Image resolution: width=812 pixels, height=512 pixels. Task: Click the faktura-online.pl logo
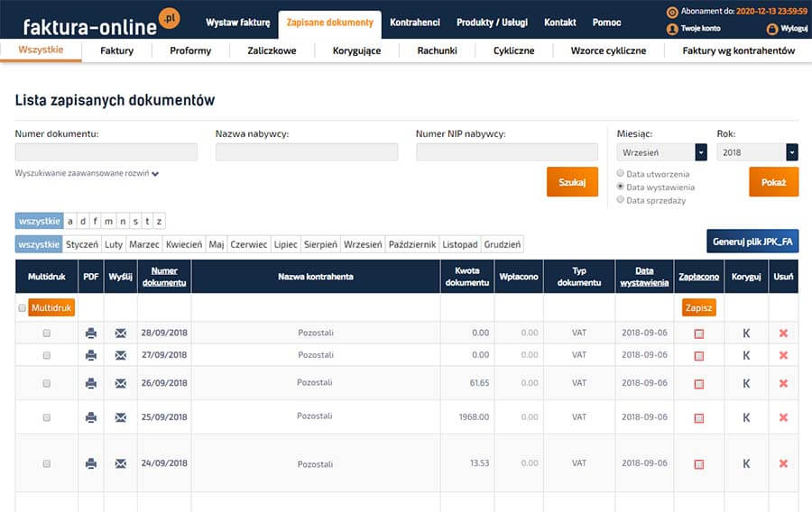pyautogui.click(x=101, y=22)
